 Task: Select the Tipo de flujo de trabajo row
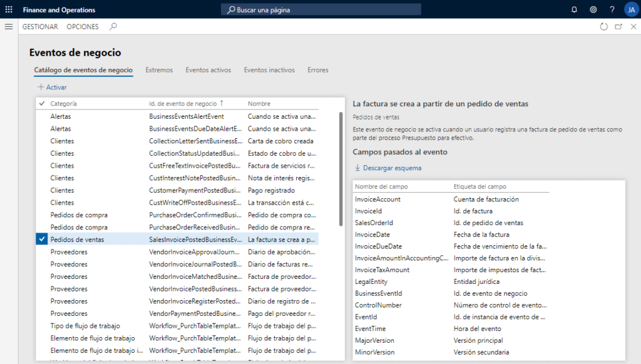point(177,326)
